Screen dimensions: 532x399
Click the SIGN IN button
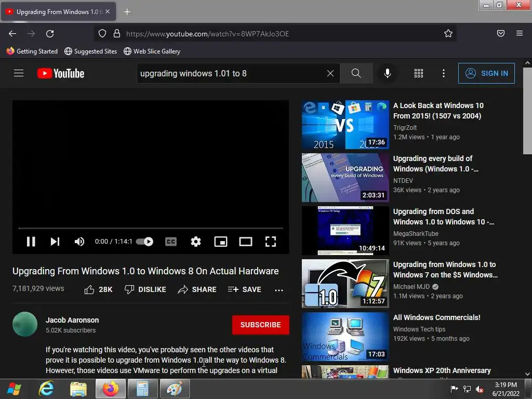[x=486, y=73]
